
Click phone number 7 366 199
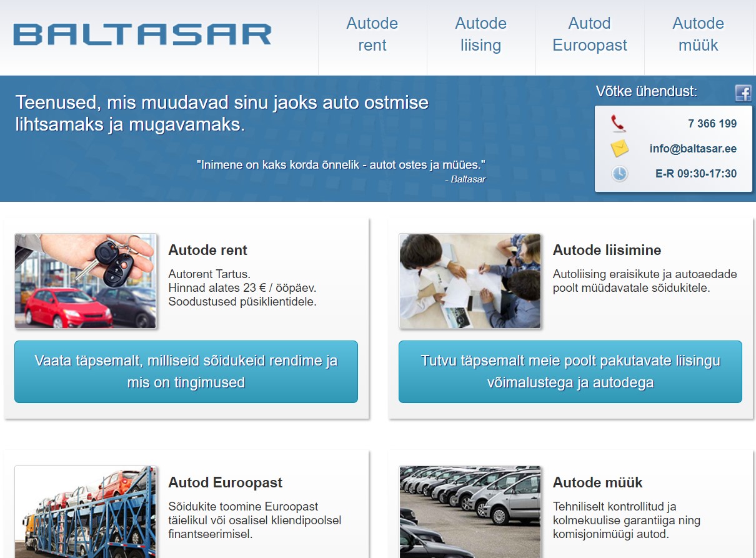[712, 124]
